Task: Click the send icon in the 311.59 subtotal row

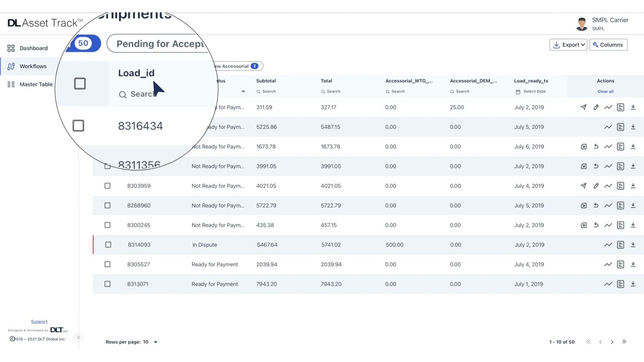Action: 584,107
